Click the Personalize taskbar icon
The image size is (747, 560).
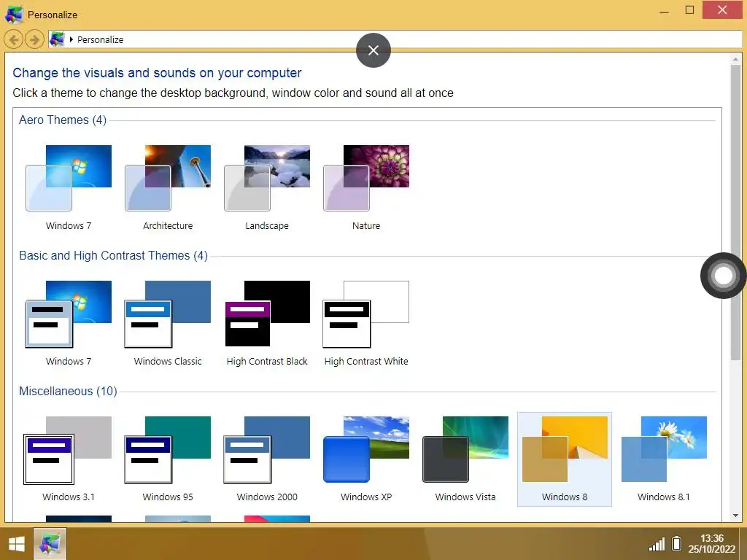[x=50, y=544]
